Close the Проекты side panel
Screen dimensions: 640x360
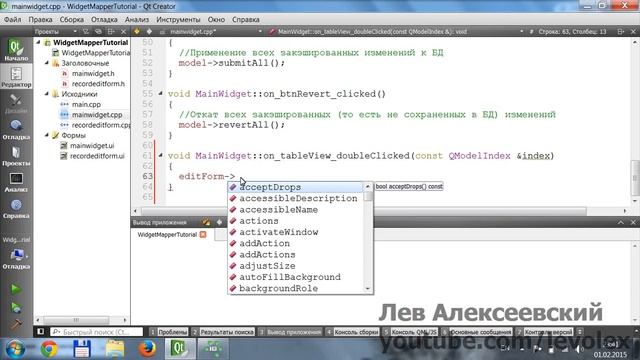[123, 31]
